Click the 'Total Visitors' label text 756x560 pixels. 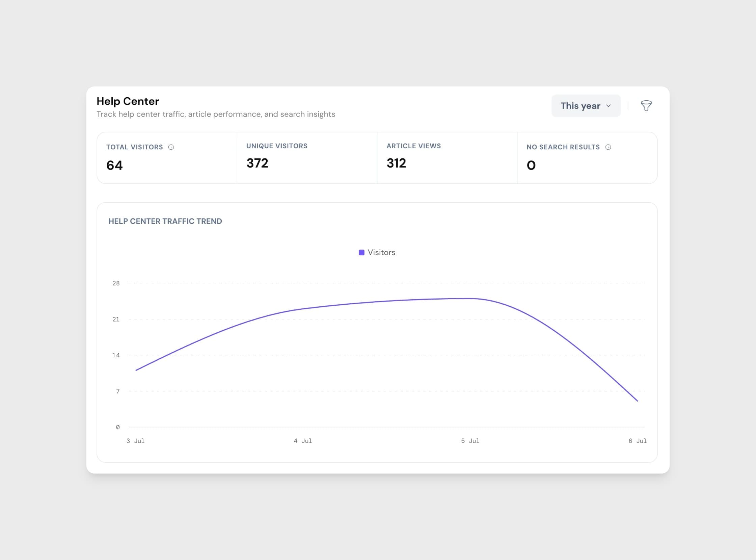[x=134, y=147]
